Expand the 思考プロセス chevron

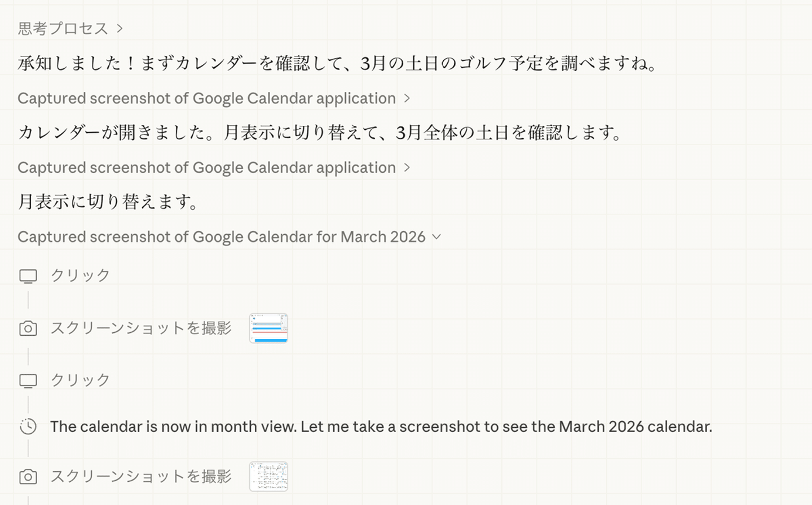(x=120, y=28)
